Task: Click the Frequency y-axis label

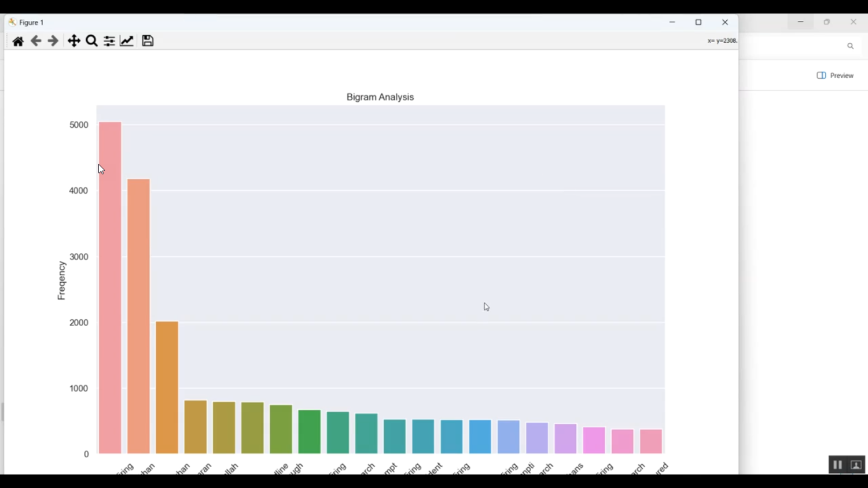Action: pos(61,280)
